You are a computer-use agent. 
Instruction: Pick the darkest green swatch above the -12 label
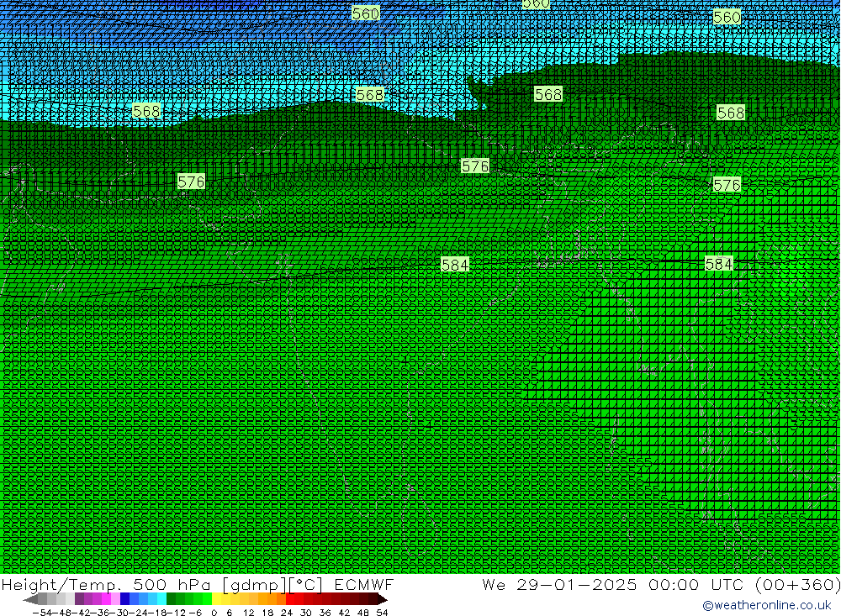[x=171, y=599]
